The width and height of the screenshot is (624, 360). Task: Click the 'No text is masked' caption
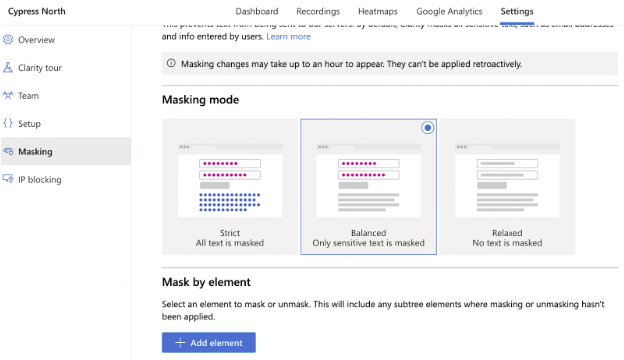[507, 243]
